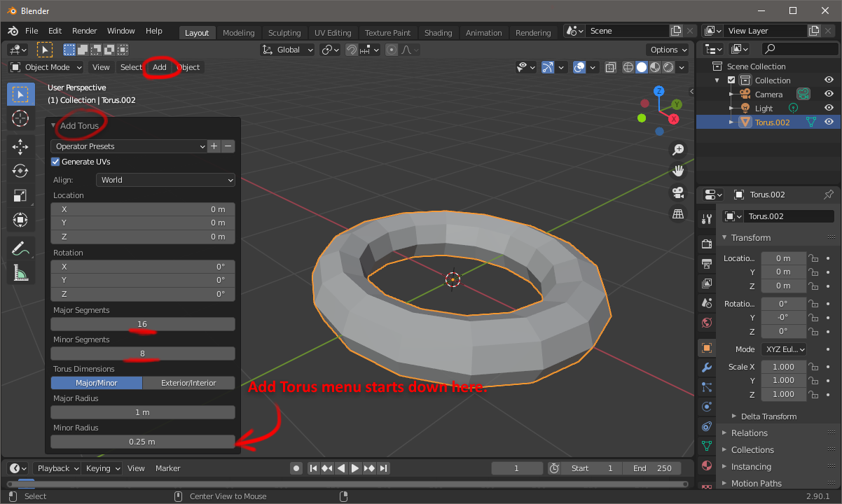The width and height of the screenshot is (842, 504).
Task: Open the rotation Mode XYZ Euler dropdown
Action: [x=783, y=349]
